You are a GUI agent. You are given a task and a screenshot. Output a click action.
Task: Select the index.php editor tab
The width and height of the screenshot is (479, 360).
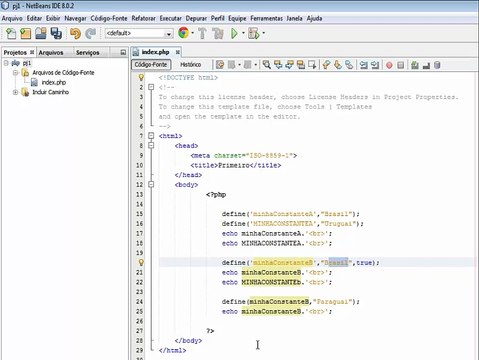155,52
